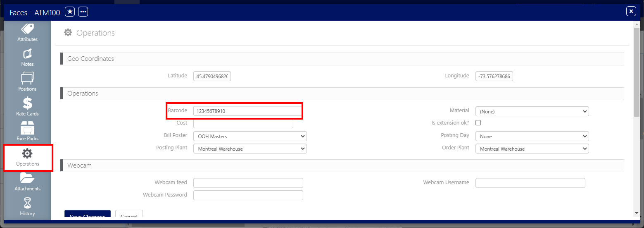Expand the Material dropdown
The height and width of the screenshot is (228, 644).
pos(532,111)
